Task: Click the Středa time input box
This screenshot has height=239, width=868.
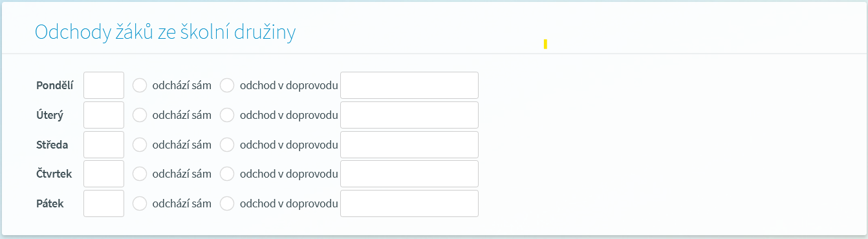Action: point(103,145)
